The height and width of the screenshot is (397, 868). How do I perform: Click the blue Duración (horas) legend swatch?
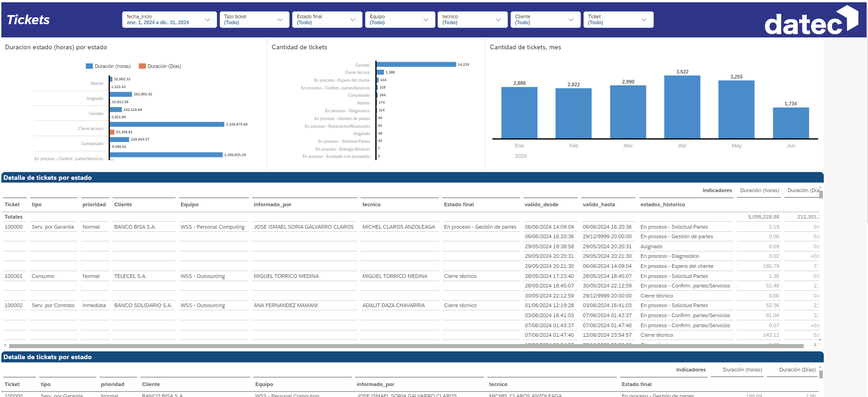tap(89, 66)
